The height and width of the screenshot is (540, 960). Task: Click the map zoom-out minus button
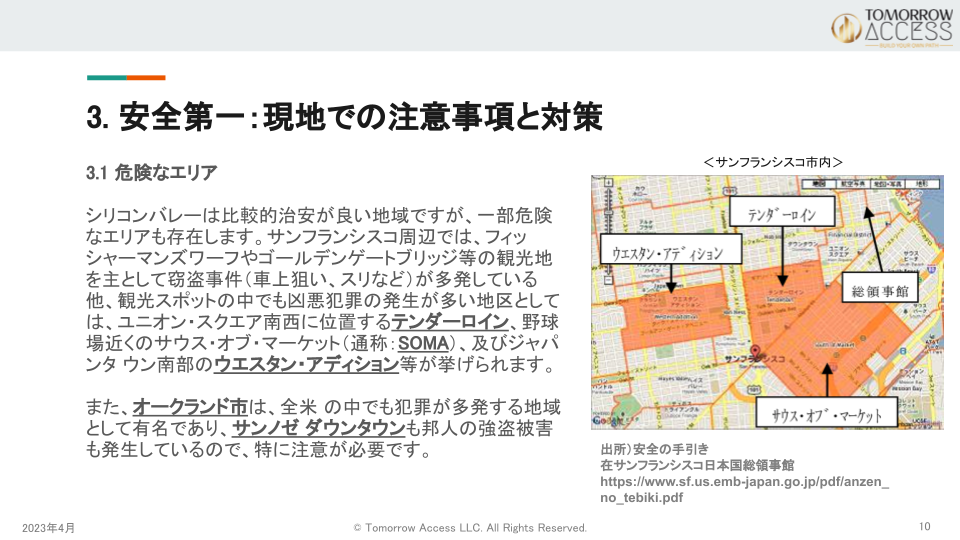608,280
